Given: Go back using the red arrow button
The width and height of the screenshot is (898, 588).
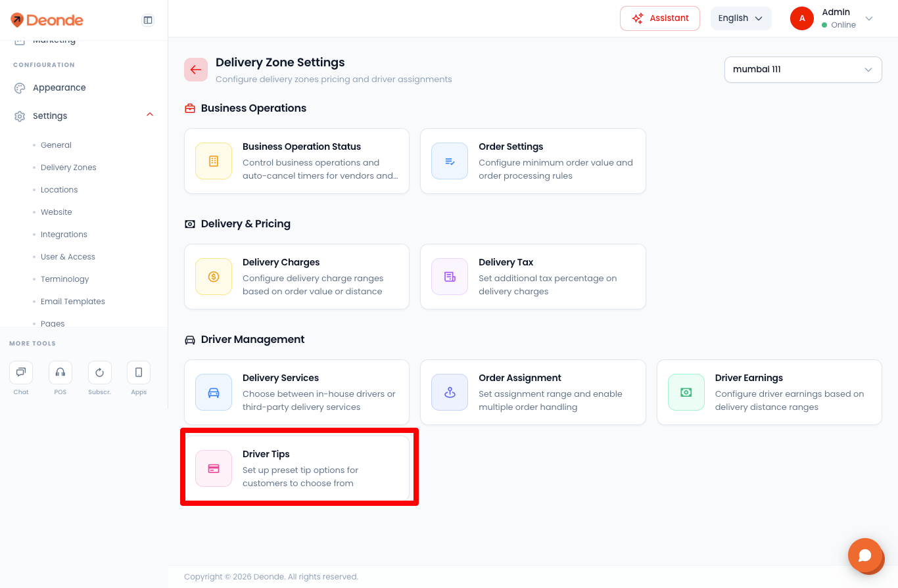Looking at the screenshot, I should 196,70.
